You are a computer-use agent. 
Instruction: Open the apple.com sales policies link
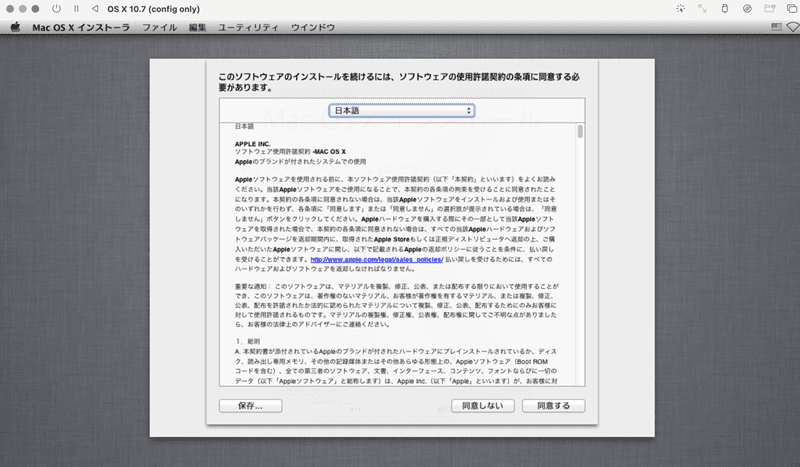tap(377, 259)
